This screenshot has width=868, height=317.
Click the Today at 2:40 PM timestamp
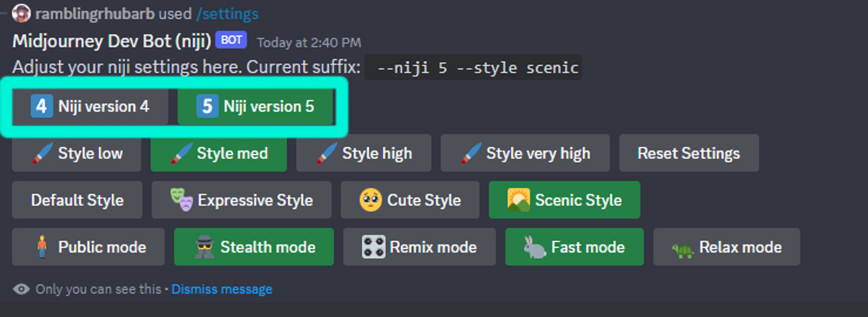[x=309, y=42]
